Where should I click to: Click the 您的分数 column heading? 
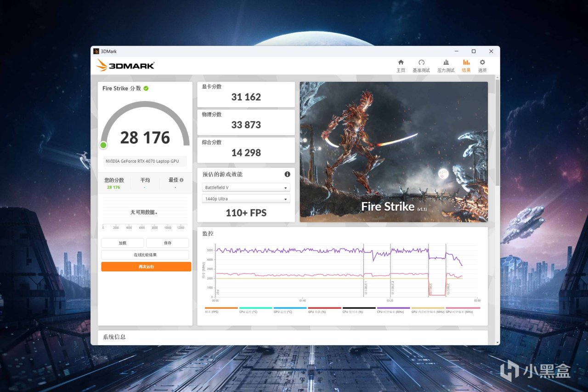coord(114,180)
